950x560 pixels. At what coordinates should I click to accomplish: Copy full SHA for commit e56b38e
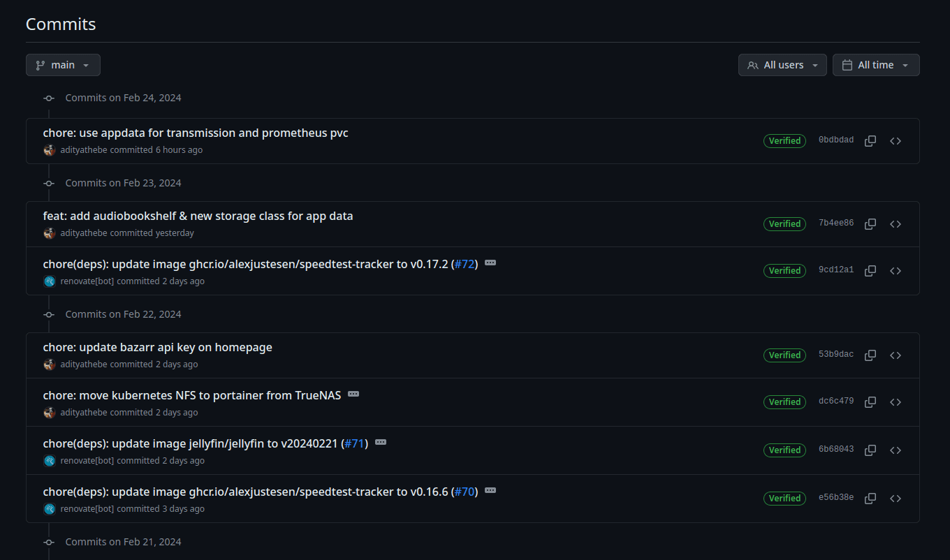(x=870, y=499)
